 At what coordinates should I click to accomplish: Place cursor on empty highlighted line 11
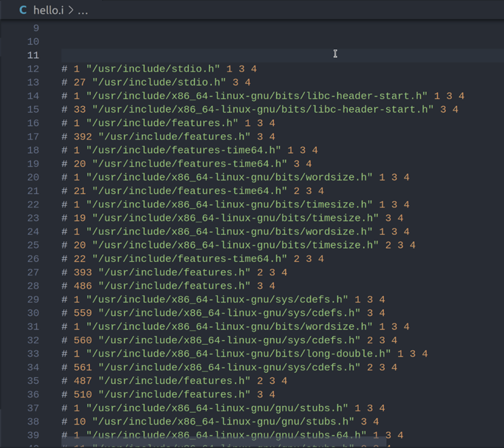[282, 55]
